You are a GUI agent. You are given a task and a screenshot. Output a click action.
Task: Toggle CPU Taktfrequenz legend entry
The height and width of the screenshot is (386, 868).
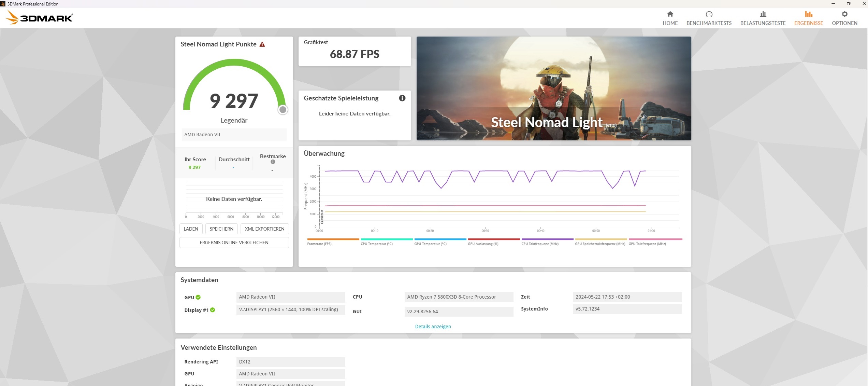[x=540, y=243]
